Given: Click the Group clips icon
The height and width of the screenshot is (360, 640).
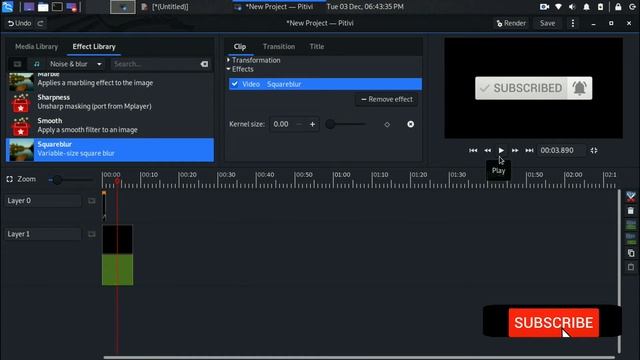Looking at the screenshot, I should [x=631, y=224].
